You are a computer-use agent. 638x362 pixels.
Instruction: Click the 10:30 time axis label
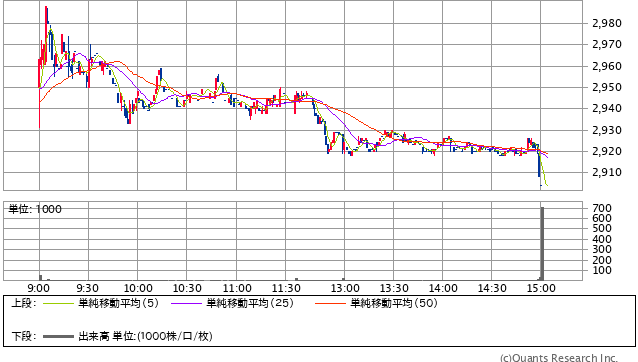click(x=187, y=288)
